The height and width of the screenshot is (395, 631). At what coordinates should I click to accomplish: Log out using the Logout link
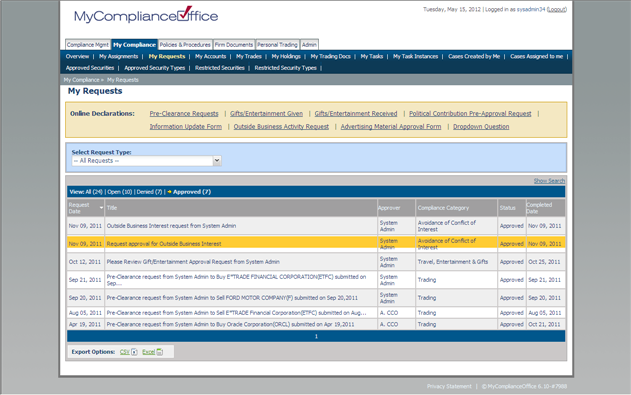coord(557,9)
